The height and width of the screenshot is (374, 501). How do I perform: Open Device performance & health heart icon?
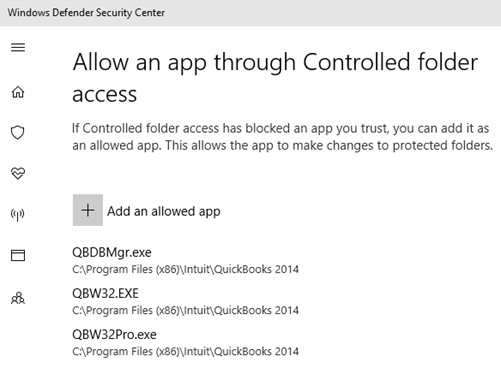tap(18, 173)
